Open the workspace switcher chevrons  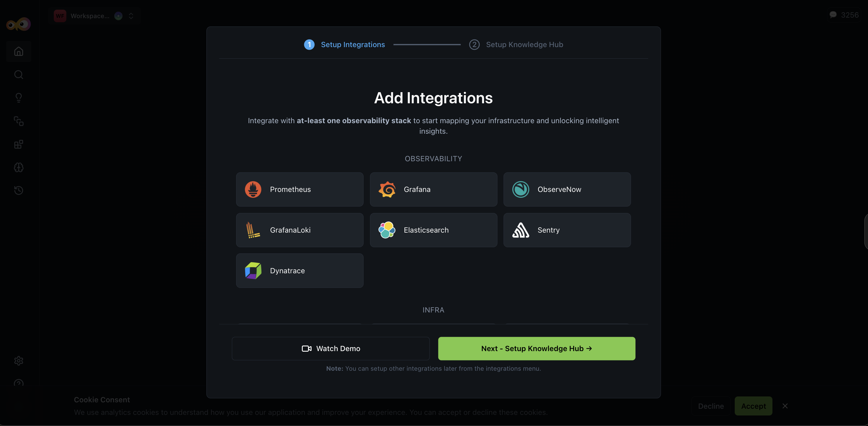tap(131, 16)
